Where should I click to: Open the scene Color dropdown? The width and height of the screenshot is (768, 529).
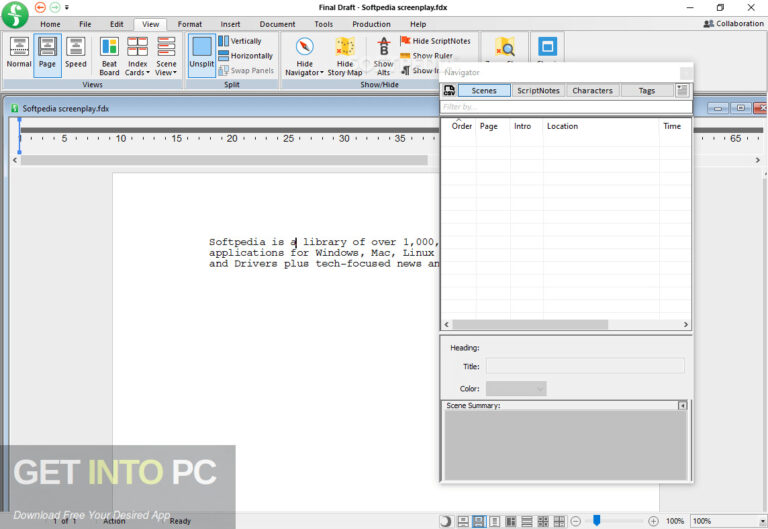tap(516, 388)
